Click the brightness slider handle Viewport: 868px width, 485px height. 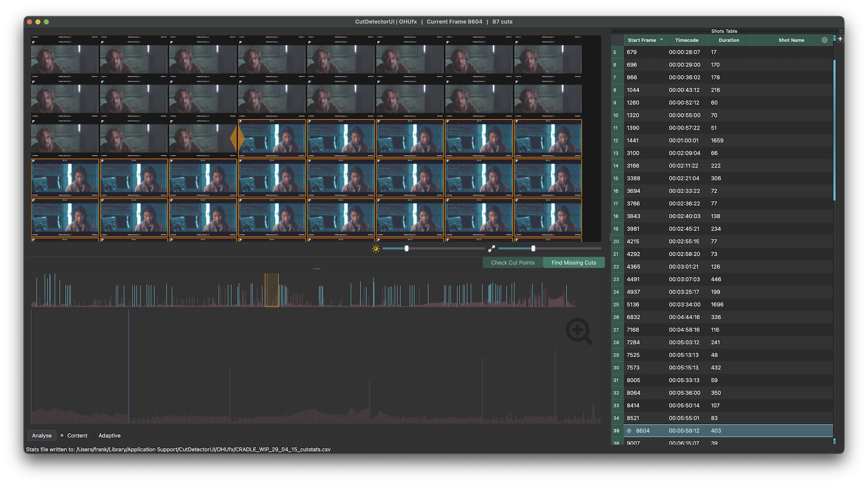point(407,249)
